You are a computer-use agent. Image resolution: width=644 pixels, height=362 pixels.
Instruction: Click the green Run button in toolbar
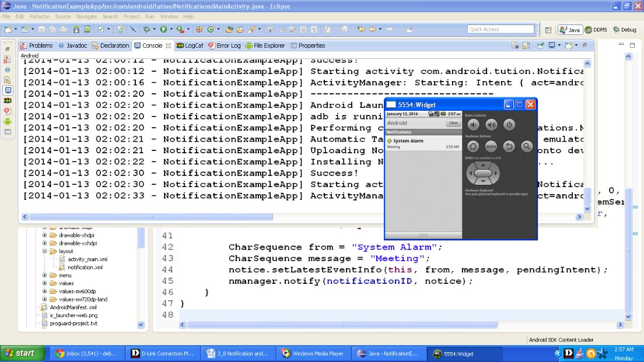click(163, 29)
